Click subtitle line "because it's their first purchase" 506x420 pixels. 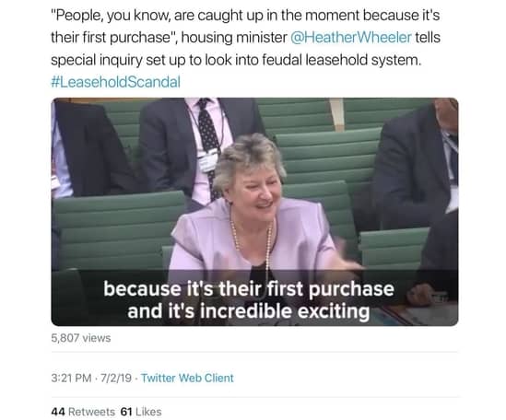pyautogui.click(x=249, y=288)
